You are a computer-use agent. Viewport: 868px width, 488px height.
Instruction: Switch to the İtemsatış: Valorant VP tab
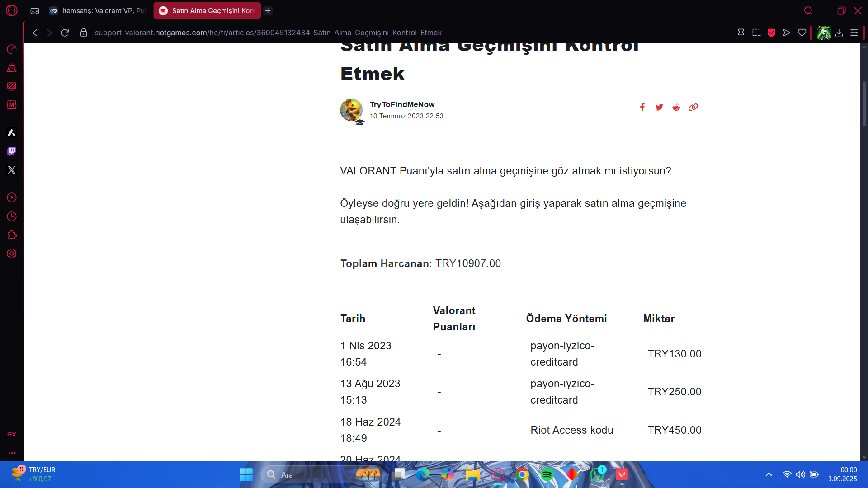[x=98, y=11]
